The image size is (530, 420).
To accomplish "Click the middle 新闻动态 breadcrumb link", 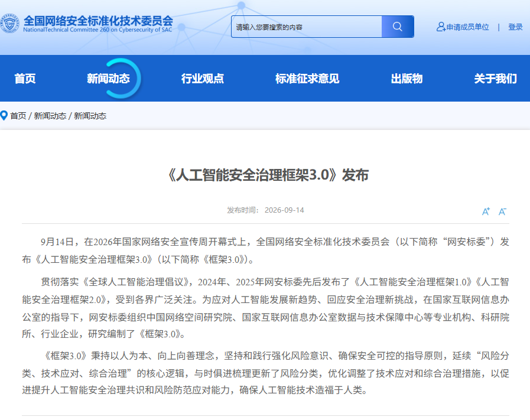I will click(50, 116).
